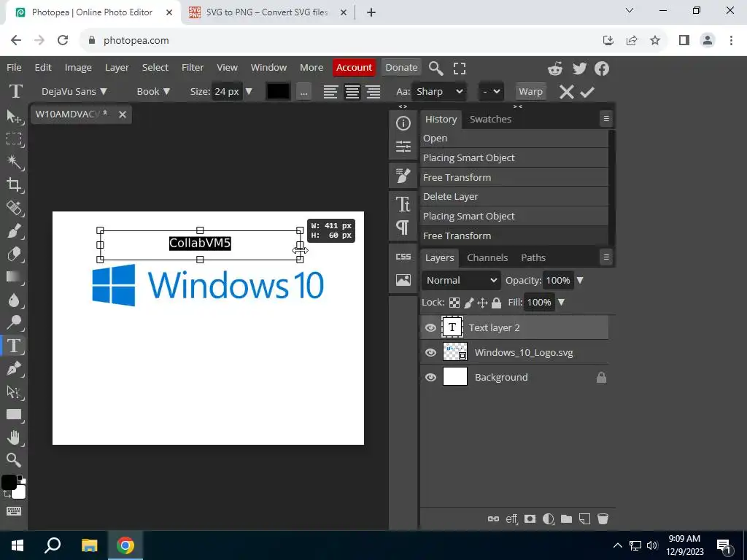
Task: Create new folder in Layers panel
Action: (566, 518)
